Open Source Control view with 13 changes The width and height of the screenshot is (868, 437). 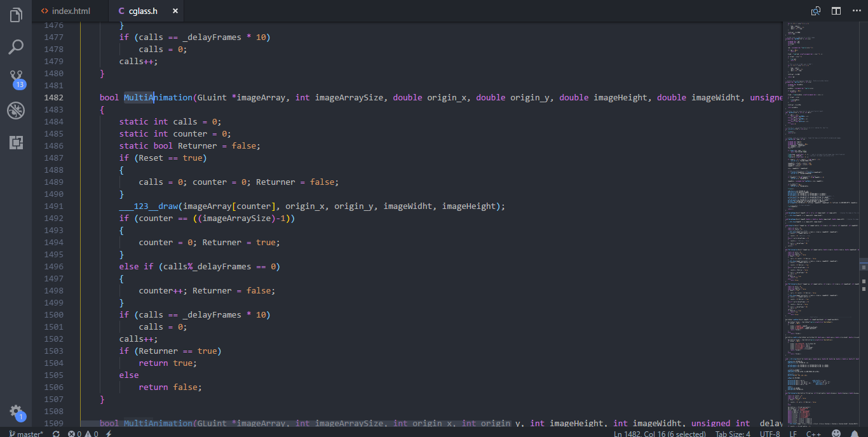(x=16, y=79)
